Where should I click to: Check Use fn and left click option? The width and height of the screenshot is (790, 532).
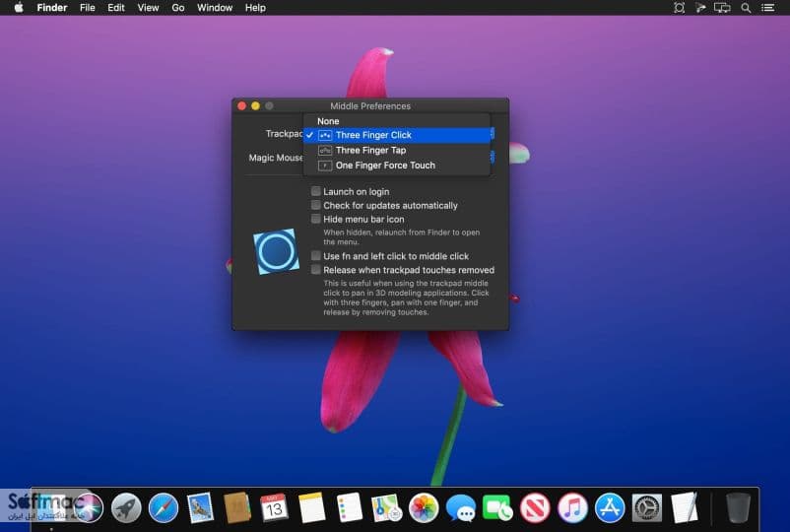[316, 255]
